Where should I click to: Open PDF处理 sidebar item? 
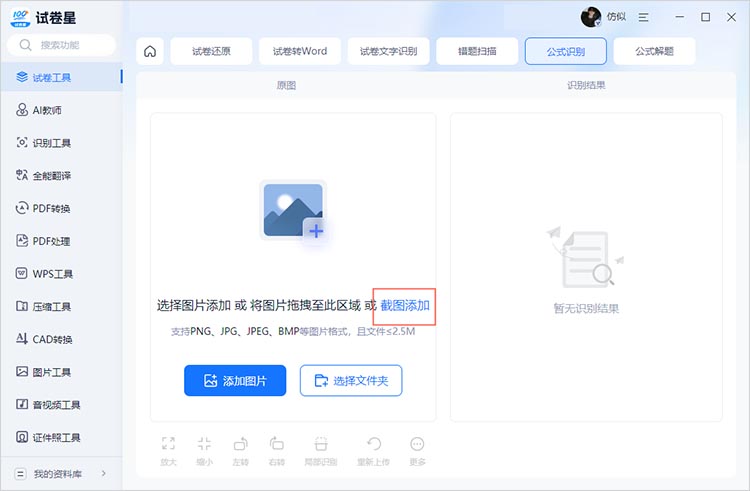(x=61, y=241)
